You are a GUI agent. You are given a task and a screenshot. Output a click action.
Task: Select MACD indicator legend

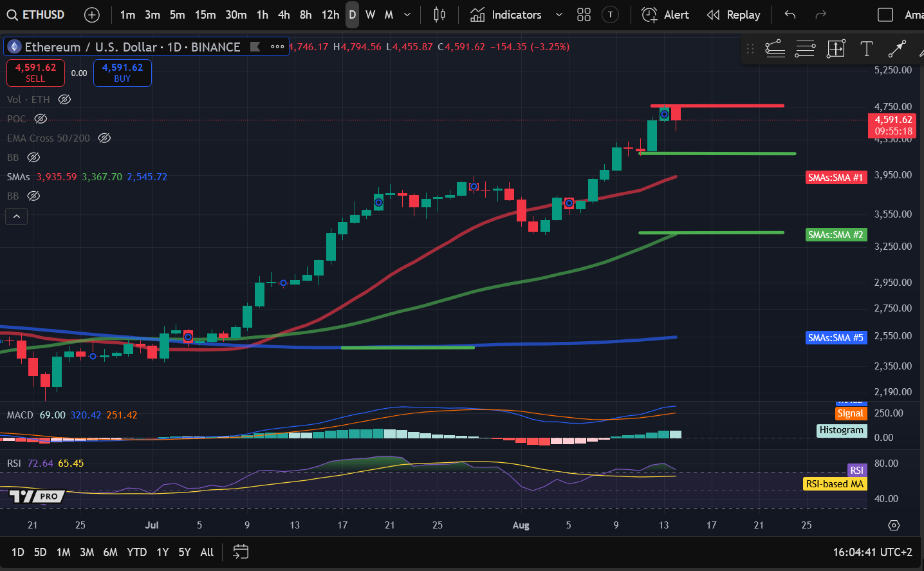[20, 415]
